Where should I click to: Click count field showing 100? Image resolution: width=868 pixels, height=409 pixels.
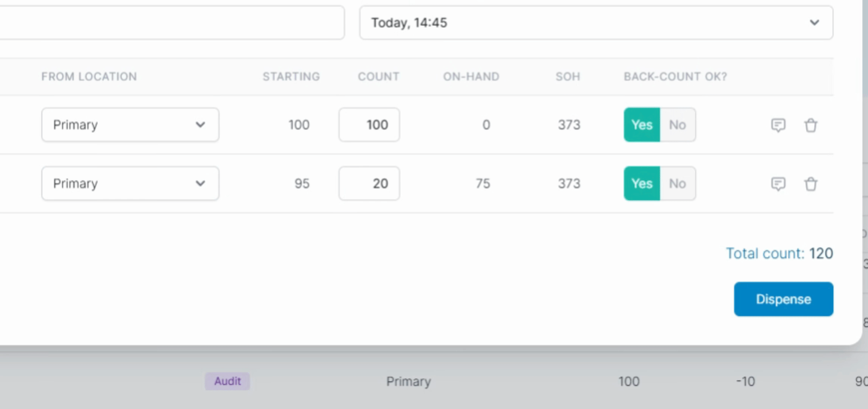coord(369,125)
